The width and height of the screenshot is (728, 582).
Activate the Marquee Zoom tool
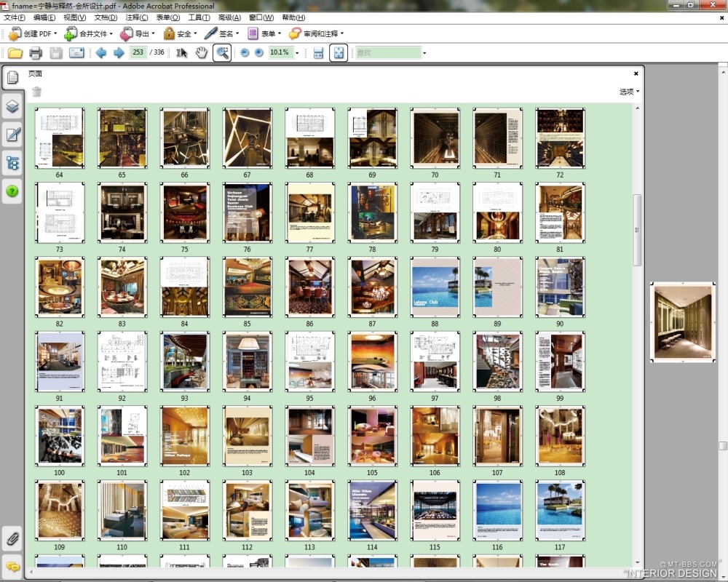click(x=222, y=52)
